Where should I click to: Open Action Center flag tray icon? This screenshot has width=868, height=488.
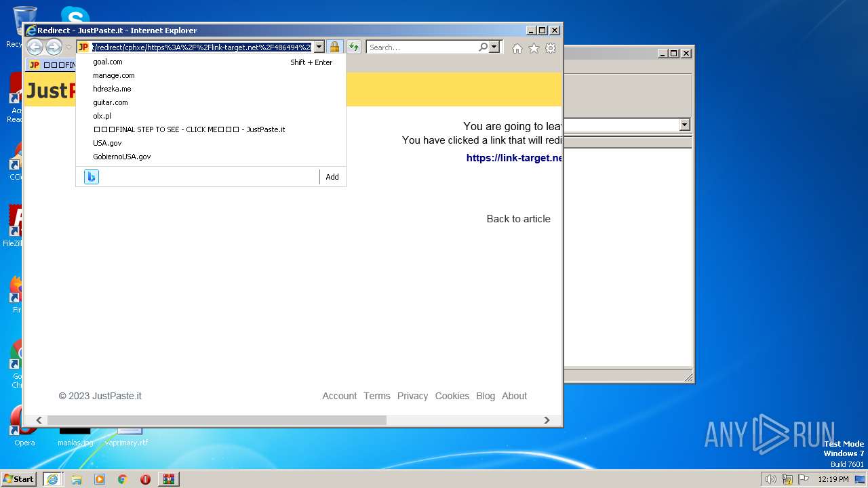coord(804,479)
